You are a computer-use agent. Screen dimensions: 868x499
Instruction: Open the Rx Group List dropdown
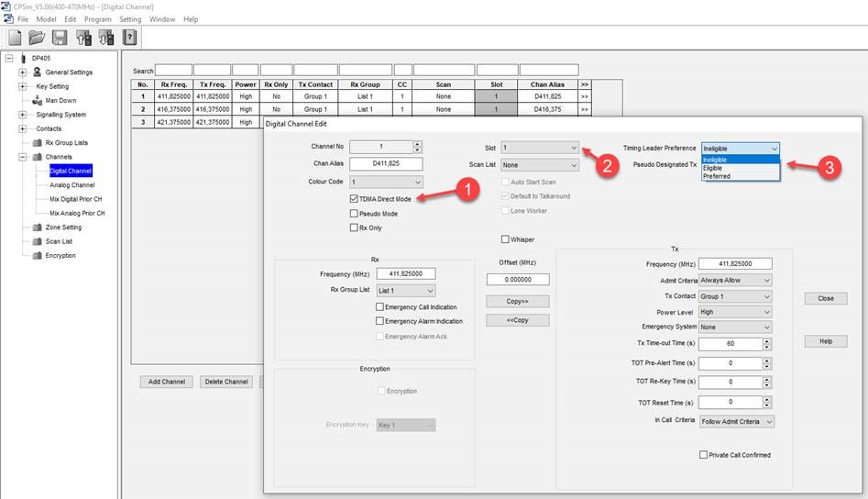406,290
